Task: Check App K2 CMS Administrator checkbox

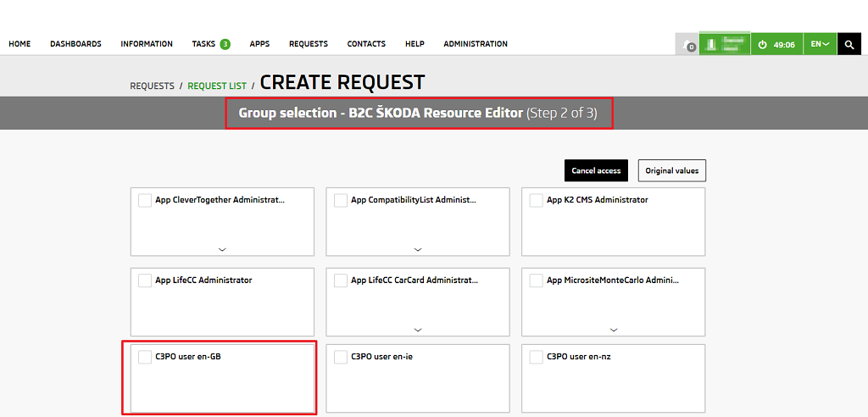Action: (537, 201)
